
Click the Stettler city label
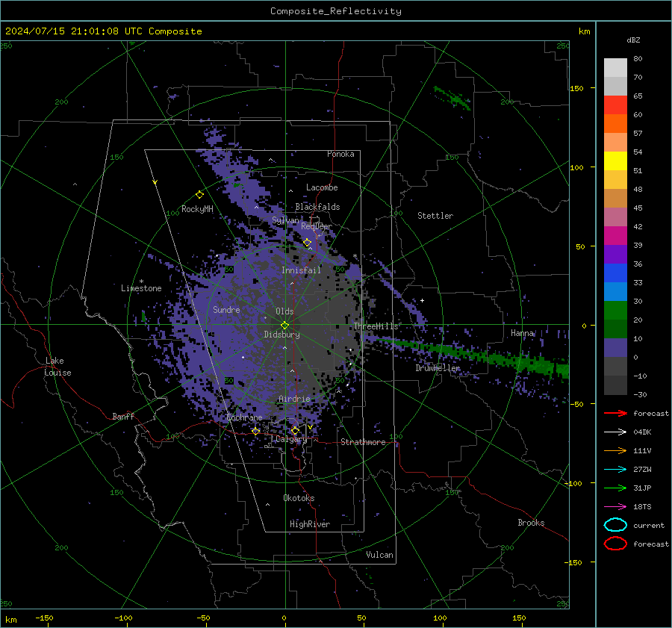(435, 216)
